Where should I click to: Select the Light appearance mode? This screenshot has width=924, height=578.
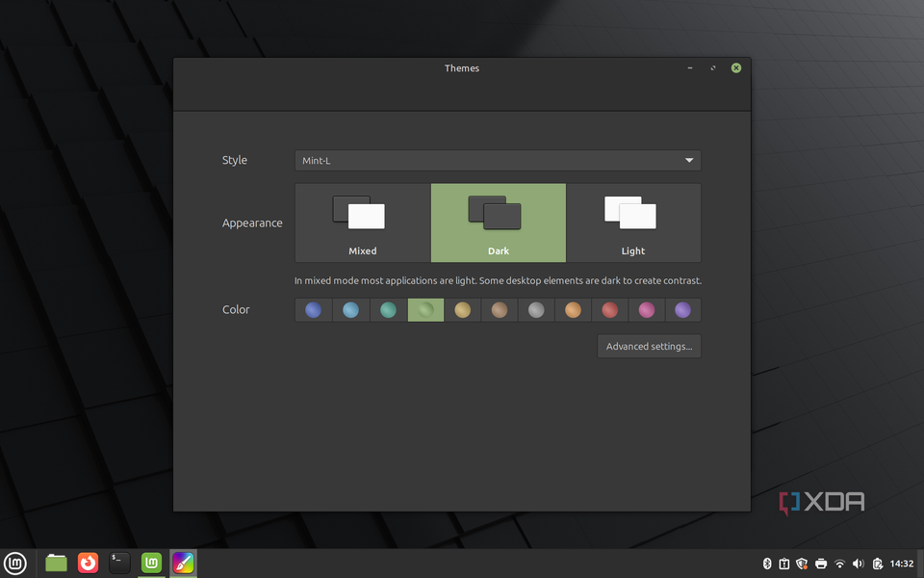633,223
